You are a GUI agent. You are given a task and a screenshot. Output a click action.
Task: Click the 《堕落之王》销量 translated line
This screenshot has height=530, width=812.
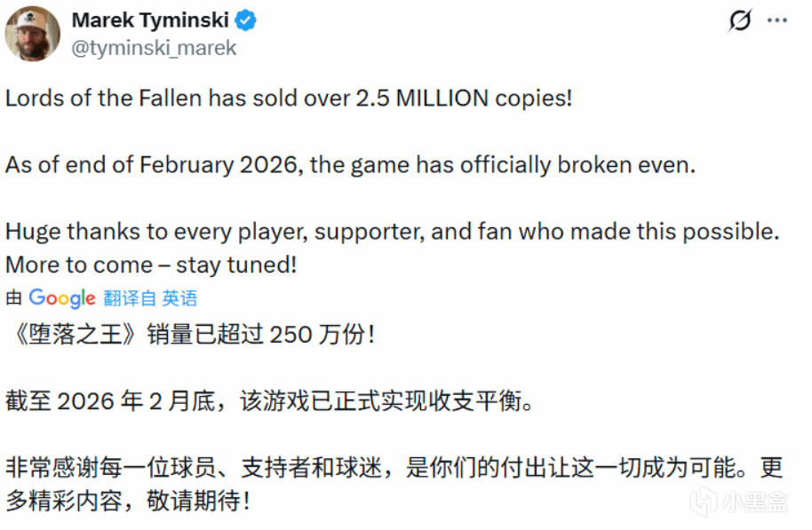coord(189,335)
